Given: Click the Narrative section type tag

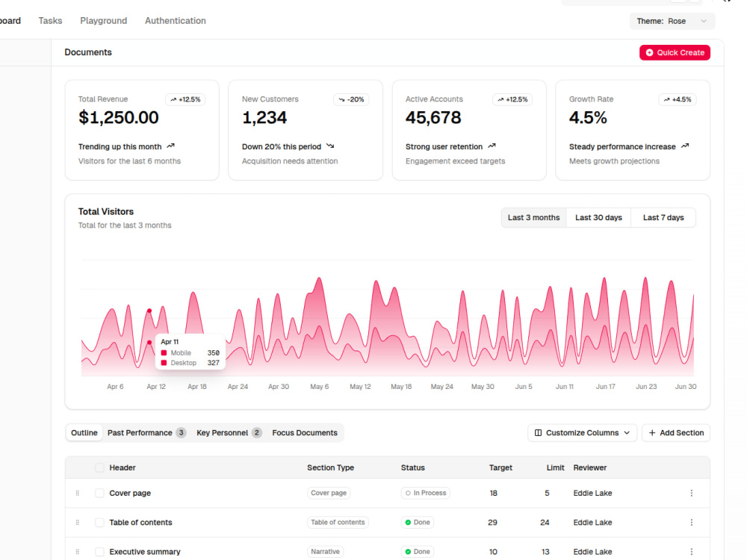Looking at the screenshot, I should tap(326, 552).
